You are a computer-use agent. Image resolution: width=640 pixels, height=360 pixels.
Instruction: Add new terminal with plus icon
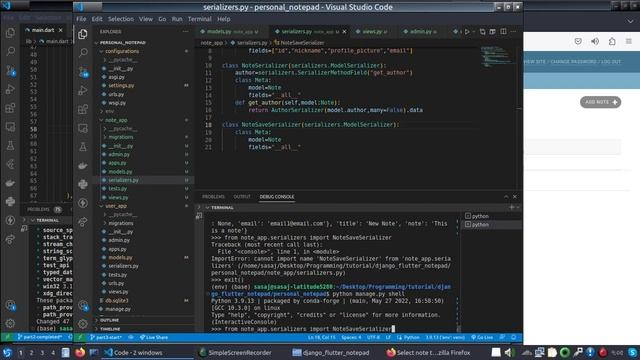tap(511, 207)
